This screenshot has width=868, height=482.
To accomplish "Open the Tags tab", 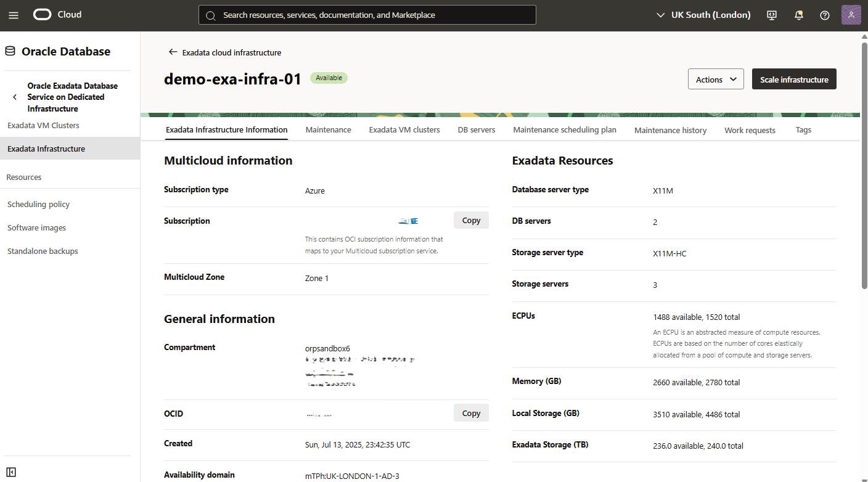I will (803, 129).
